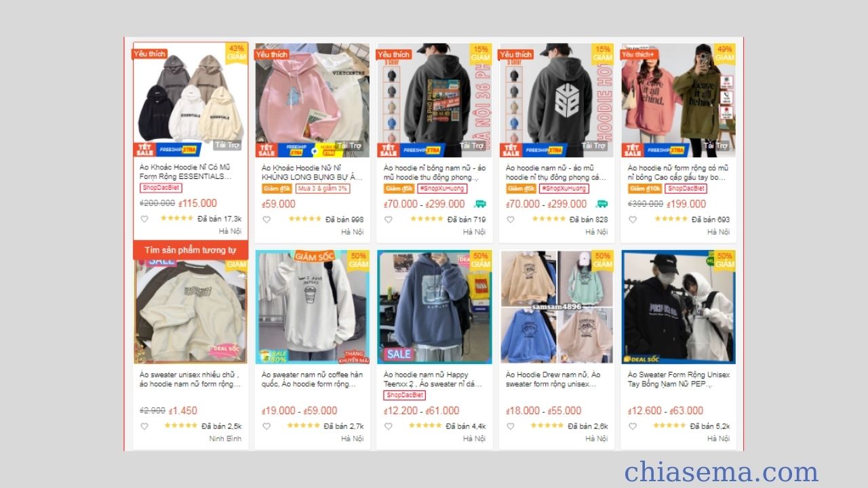Click heart icon on Hoodie Drew listing
The width and height of the screenshot is (868, 488).
(510, 426)
